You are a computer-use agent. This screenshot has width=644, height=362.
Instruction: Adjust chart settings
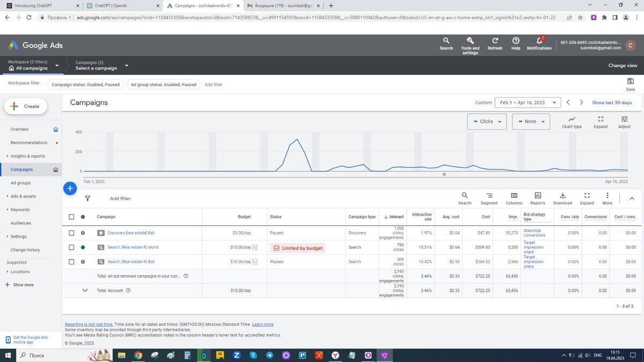(624, 122)
